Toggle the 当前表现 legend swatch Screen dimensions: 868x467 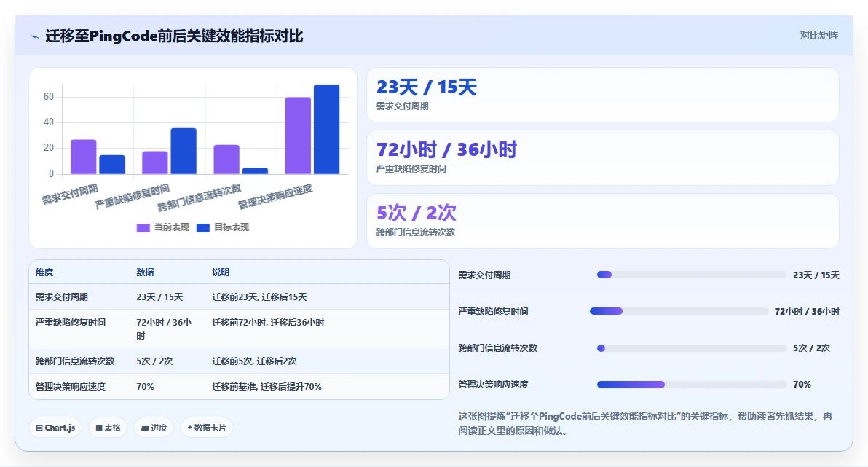[x=143, y=228]
